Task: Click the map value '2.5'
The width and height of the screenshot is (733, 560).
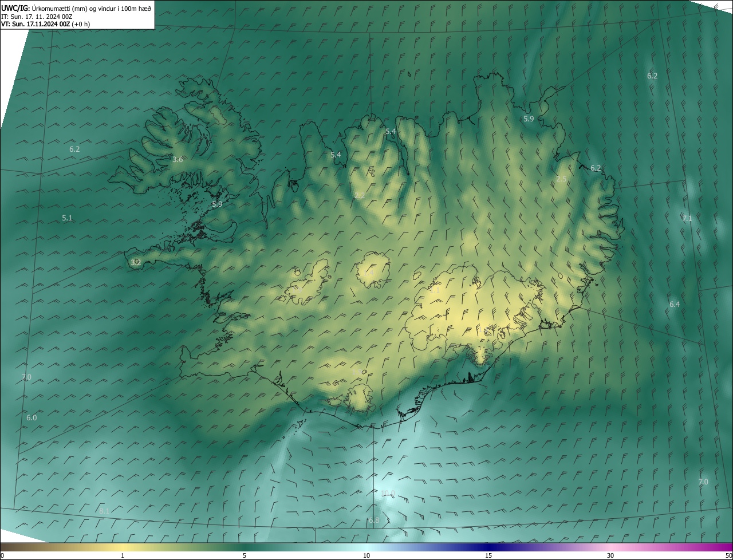Action: [x=561, y=179]
